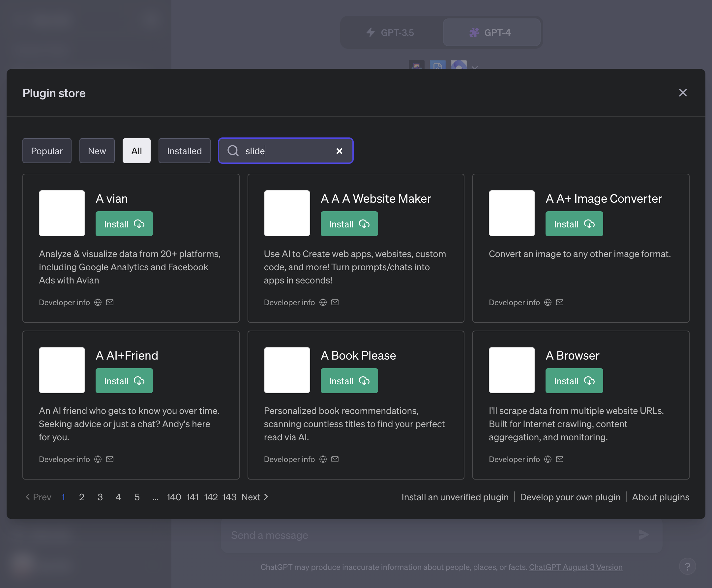
Task: Install the A Book Please plugin
Action: pyautogui.click(x=349, y=381)
